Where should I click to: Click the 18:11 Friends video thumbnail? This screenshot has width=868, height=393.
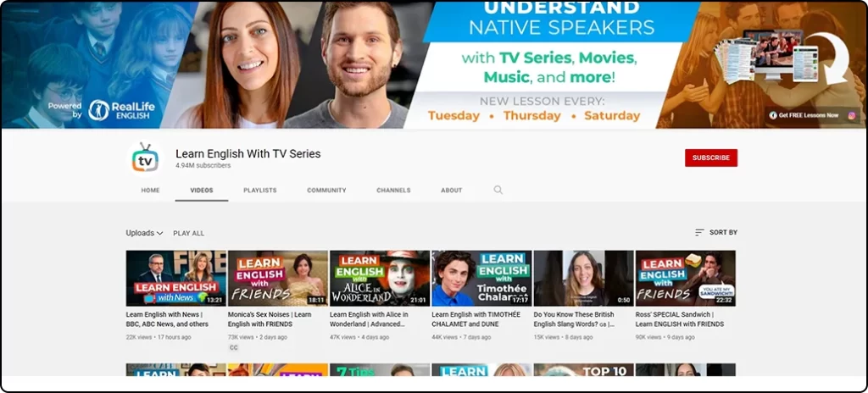click(278, 279)
